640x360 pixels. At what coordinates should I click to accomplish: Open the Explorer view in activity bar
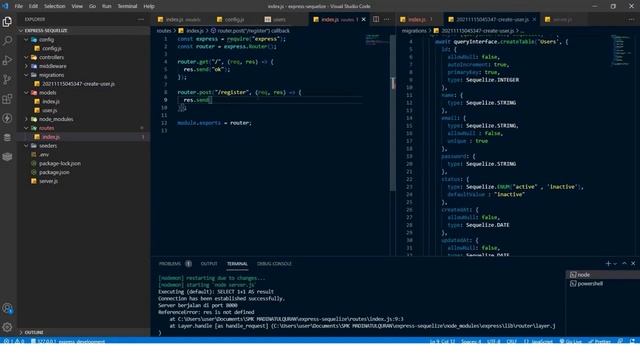7,22
